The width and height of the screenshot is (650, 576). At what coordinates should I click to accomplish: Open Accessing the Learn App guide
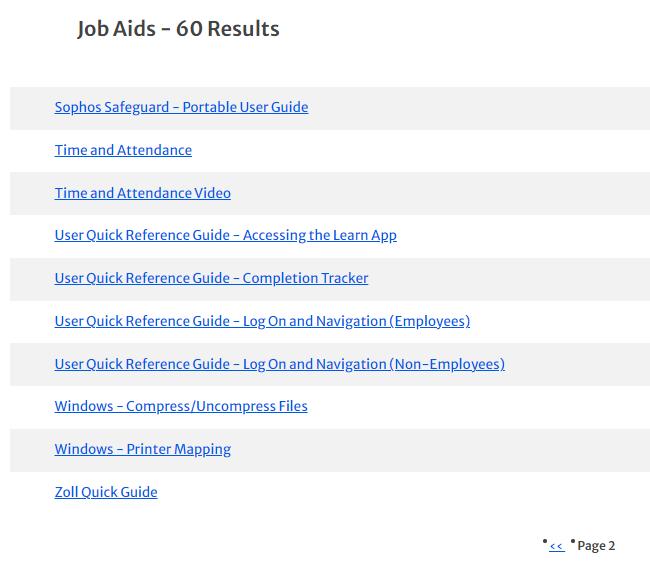pyautogui.click(x=225, y=235)
